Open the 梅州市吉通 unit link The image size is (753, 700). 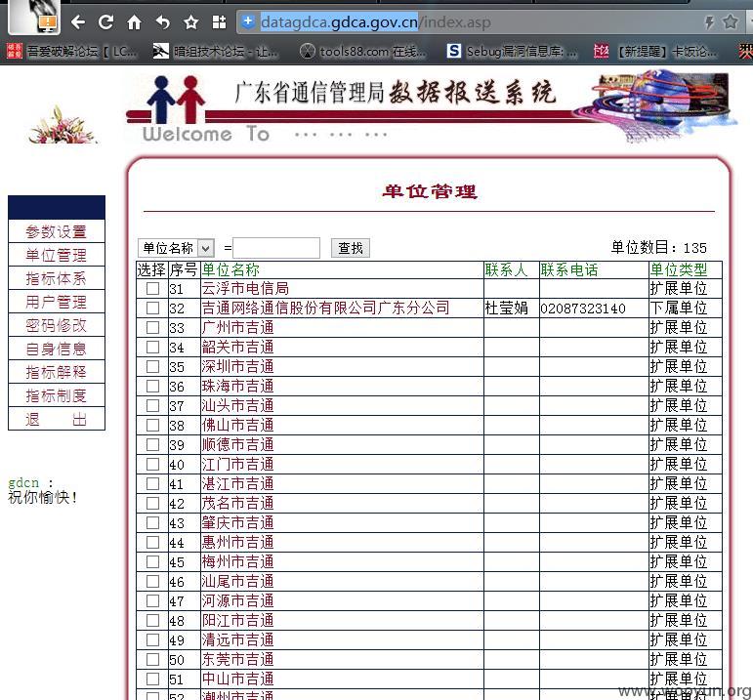pos(237,561)
